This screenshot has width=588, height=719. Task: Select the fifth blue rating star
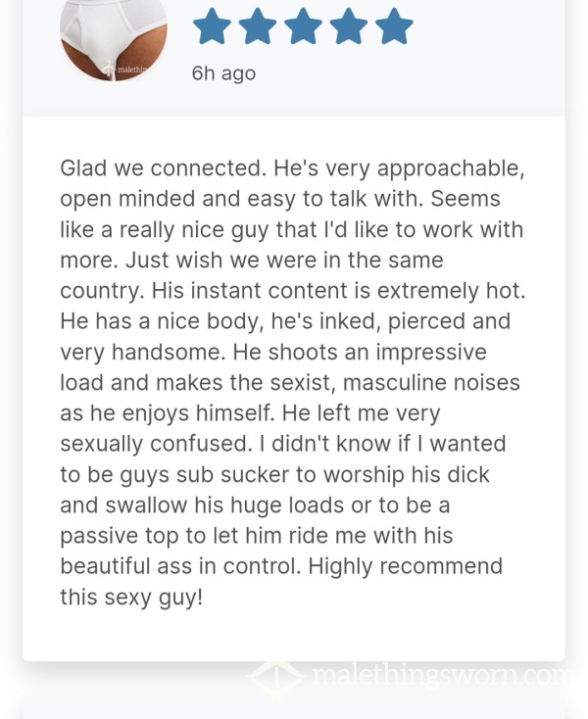click(394, 25)
